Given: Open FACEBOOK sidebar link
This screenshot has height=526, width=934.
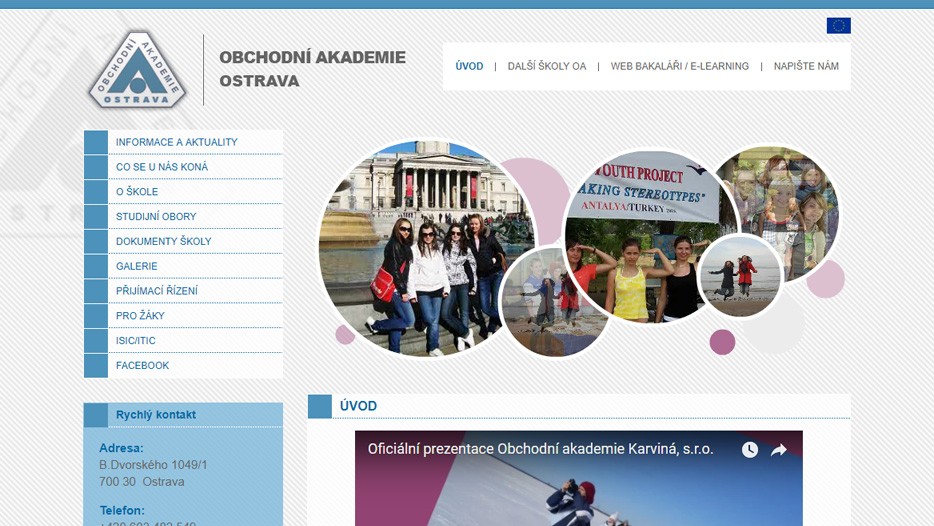Looking at the screenshot, I should [183, 366].
